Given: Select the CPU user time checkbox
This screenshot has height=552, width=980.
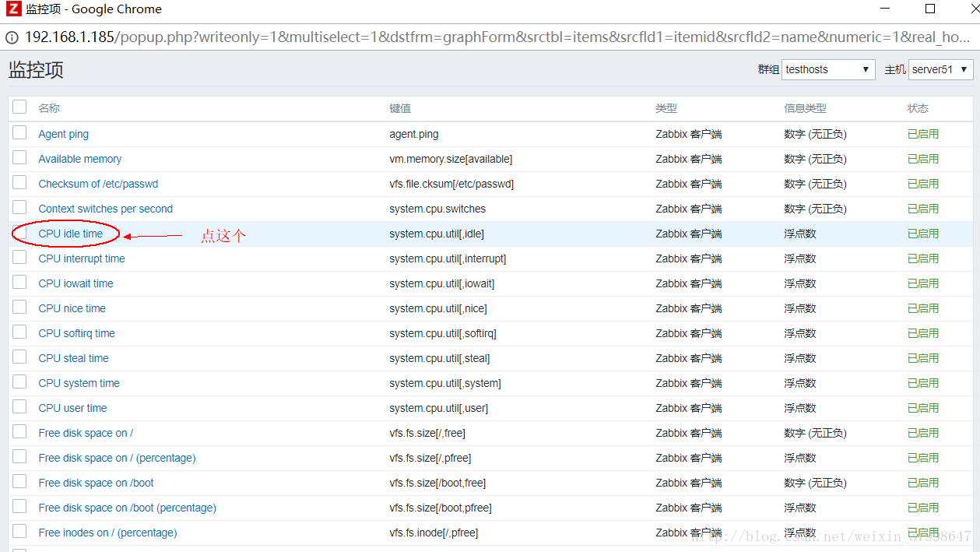Looking at the screenshot, I should click(x=19, y=407).
